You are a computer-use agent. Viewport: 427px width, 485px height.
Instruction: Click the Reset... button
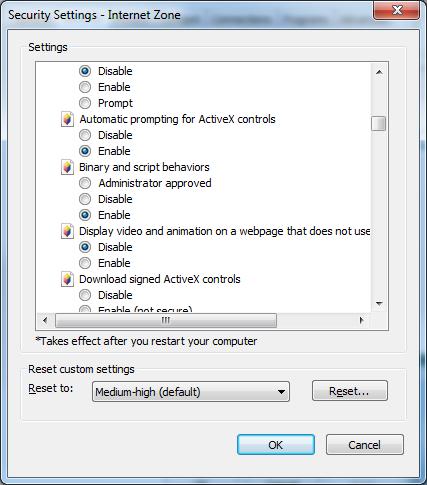pyautogui.click(x=350, y=391)
